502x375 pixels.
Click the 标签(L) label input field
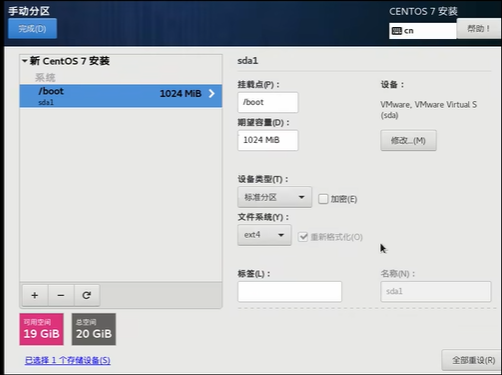(x=290, y=292)
